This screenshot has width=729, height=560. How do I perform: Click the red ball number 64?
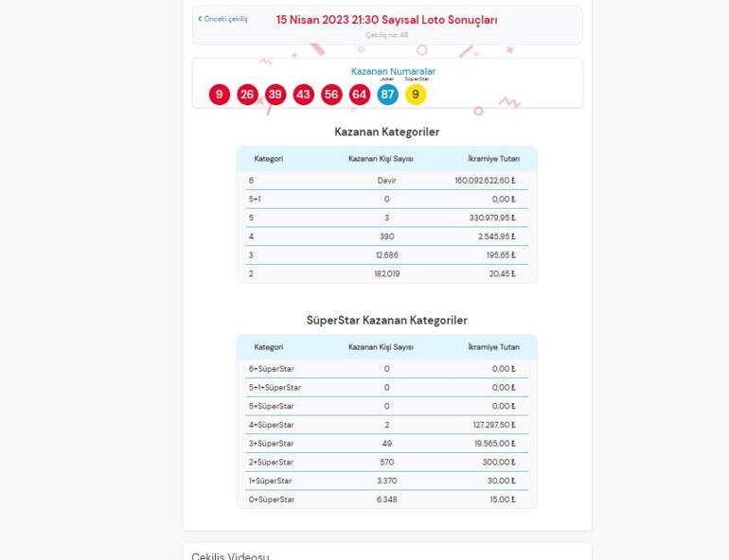click(360, 95)
